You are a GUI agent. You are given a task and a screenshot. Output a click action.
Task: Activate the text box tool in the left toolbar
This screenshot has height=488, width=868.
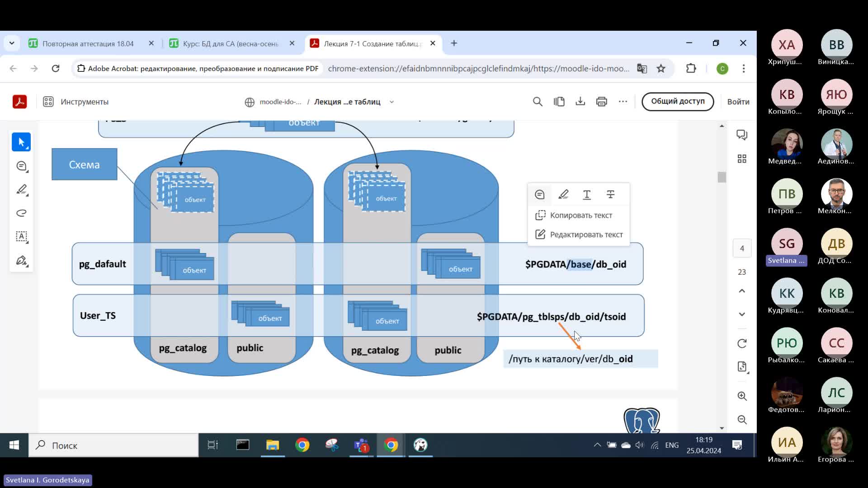click(x=21, y=237)
